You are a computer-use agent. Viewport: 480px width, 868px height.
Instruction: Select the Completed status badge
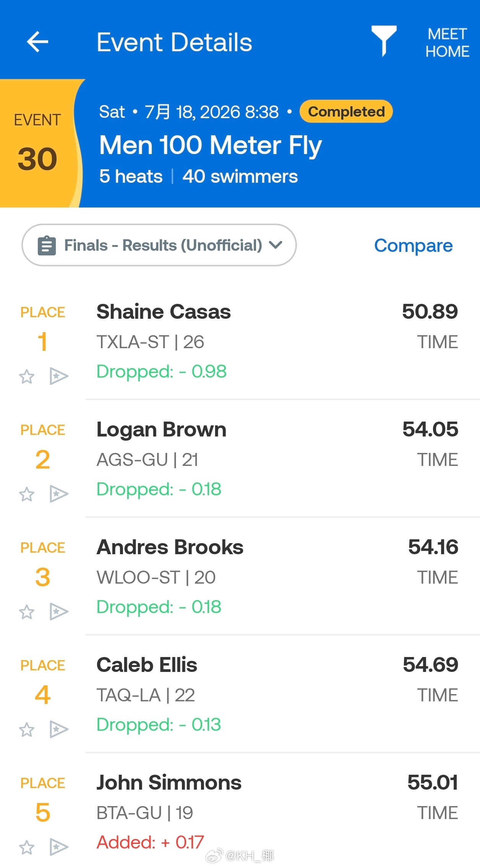(346, 112)
